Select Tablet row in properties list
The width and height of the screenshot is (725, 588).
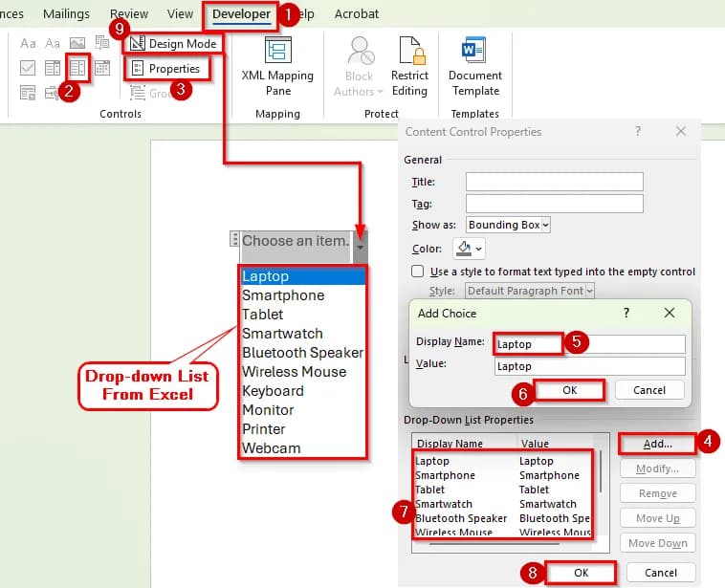click(x=502, y=490)
